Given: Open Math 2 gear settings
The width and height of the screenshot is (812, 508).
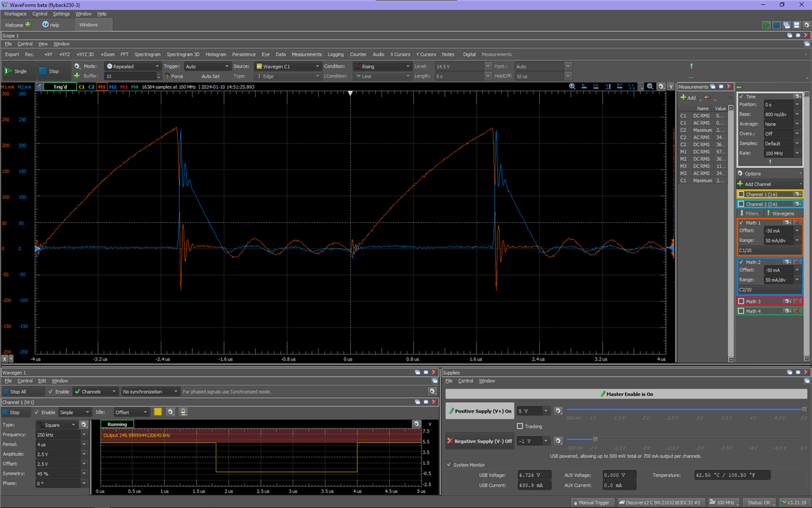Looking at the screenshot, I should coord(787,262).
